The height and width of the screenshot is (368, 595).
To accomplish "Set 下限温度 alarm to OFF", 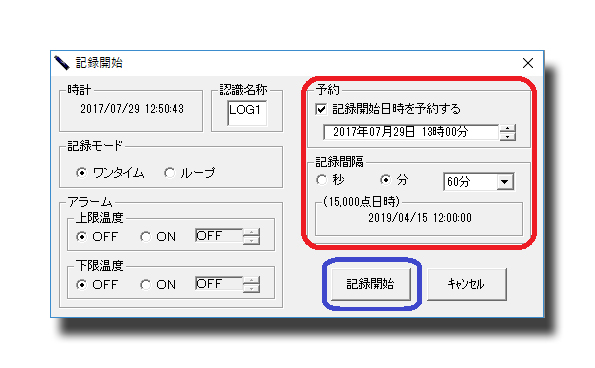I will [x=81, y=285].
